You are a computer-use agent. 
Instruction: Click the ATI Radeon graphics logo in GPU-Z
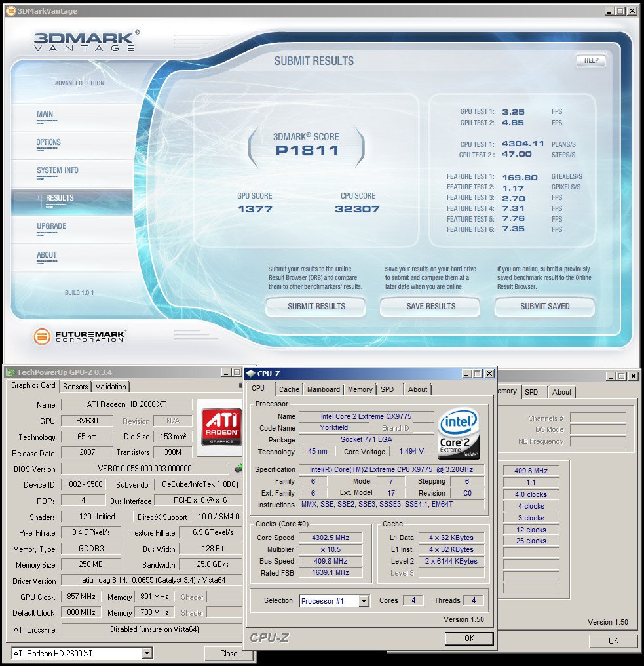221,427
